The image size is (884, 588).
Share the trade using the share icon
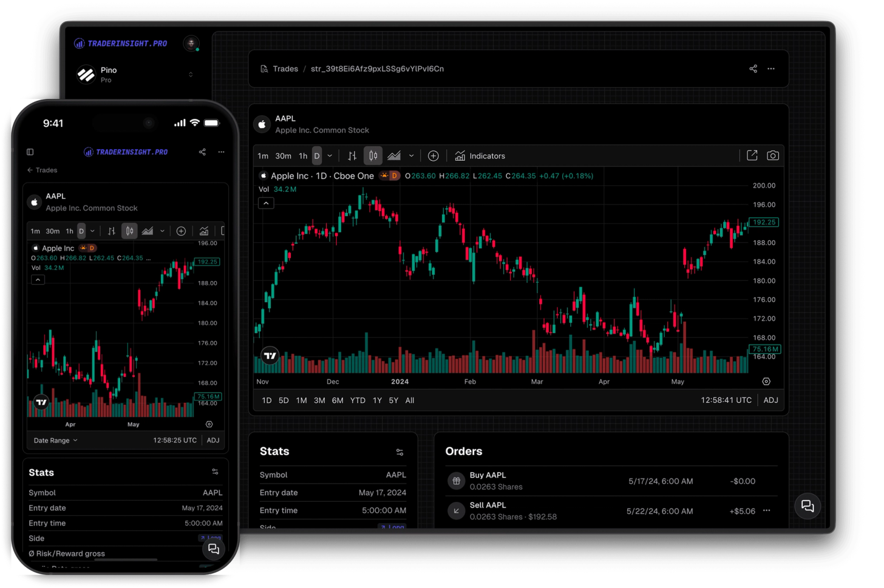[x=753, y=69]
